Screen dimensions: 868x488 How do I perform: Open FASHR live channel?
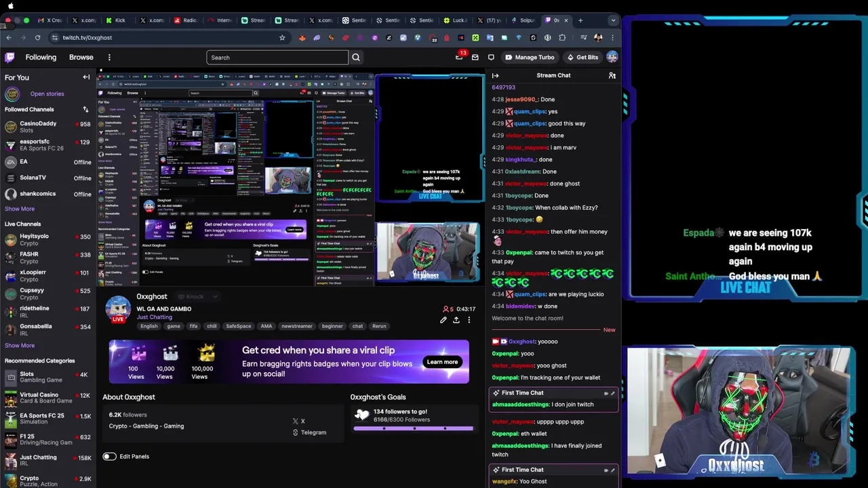47,258
